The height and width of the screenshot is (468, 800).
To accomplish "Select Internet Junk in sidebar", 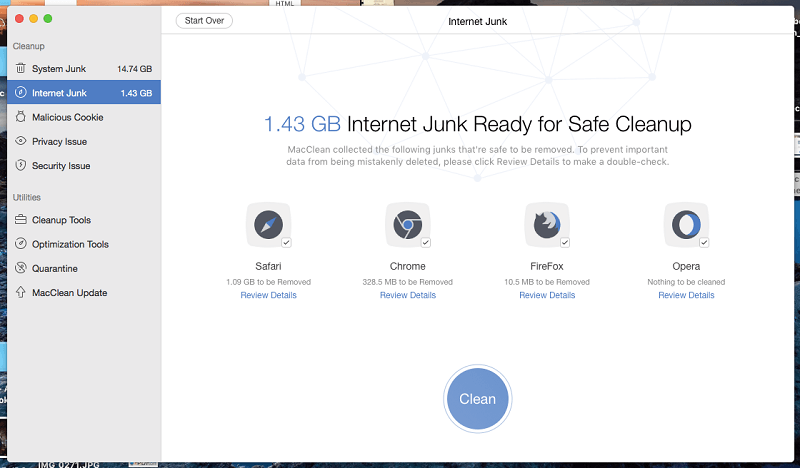I will click(84, 92).
